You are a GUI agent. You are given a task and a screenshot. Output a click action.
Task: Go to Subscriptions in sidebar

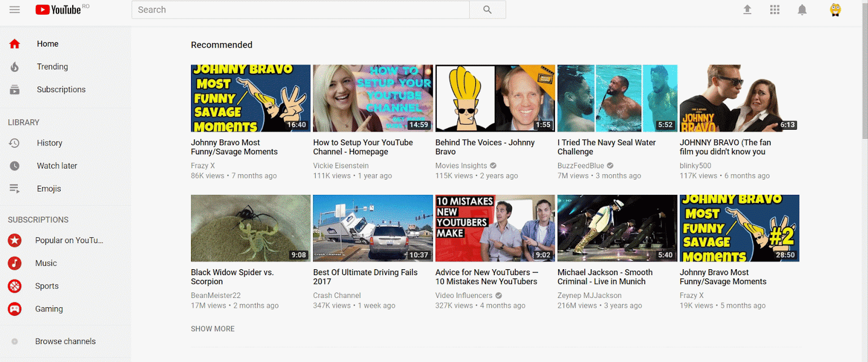[61, 90]
